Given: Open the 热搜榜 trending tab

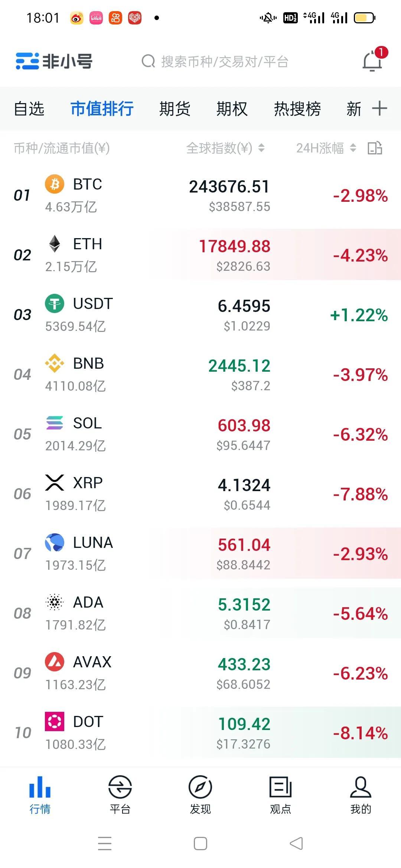Looking at the screenshot, I should [x=297, y=109].
